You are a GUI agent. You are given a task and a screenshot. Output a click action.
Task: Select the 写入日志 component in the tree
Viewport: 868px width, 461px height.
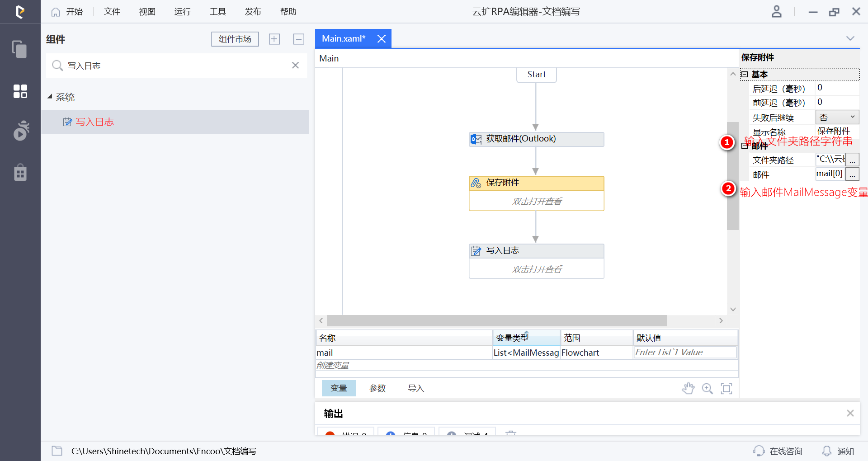pyautogui.click(x=175, y=122)
